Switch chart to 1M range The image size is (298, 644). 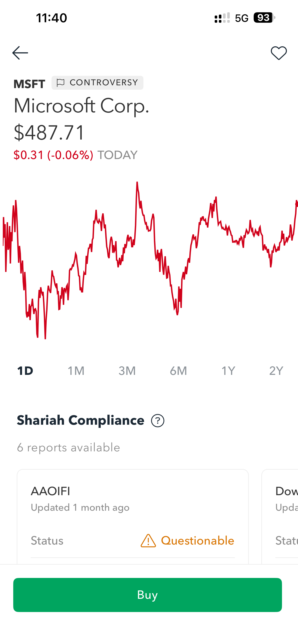click(x=76, y=371)
